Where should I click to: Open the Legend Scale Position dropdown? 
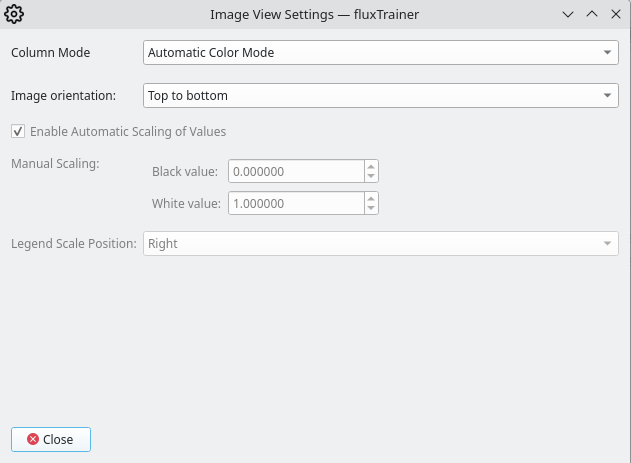[x=381, y=243]
